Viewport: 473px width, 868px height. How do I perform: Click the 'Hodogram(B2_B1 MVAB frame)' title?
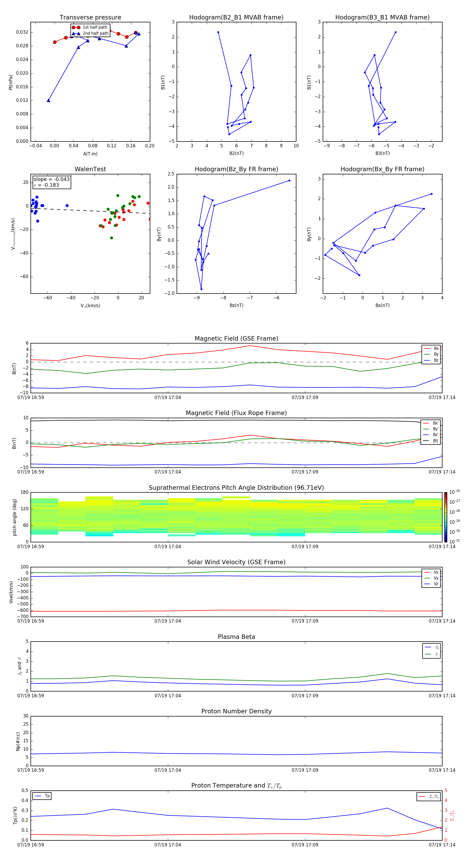pos(236,18)
